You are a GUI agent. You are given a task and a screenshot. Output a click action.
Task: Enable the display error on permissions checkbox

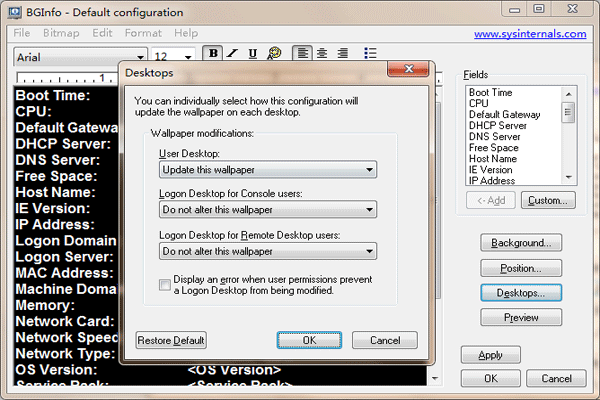[165, 285]
